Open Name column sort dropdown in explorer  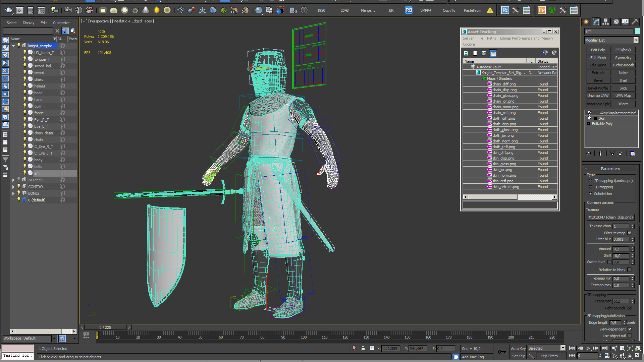(x=54, y=39)
